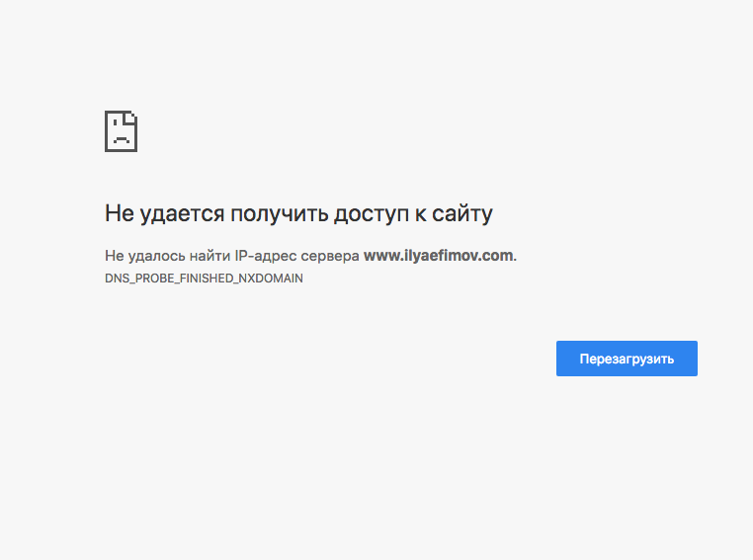Click the DNS_PROBE_FINISHED_NXDOMAIN error code
The height and width of the screenshot is (560, 753).
[x=204, y=279]
